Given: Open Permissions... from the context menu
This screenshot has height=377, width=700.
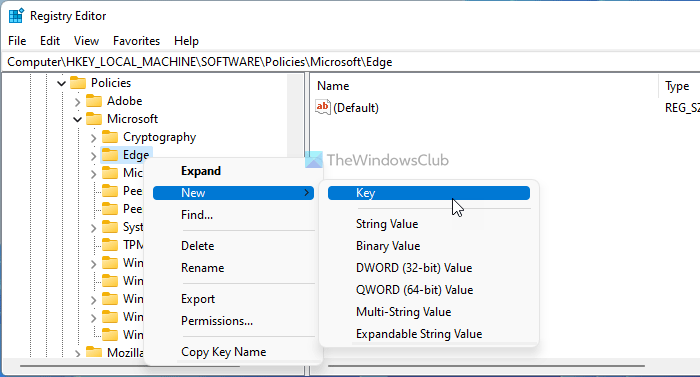Looking at the screenshot, I should 233,321.
